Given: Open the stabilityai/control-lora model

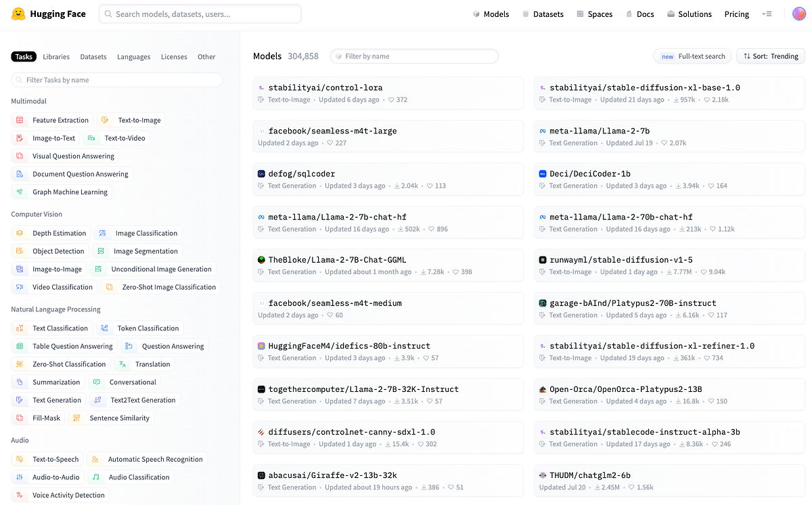Looking at the screenshot, I should (x=325, y=87).
